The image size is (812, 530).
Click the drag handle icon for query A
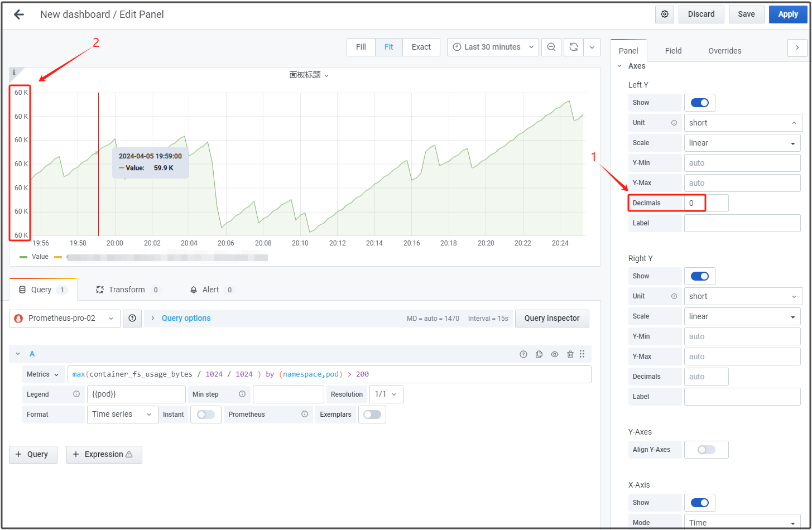click(582, 354)
